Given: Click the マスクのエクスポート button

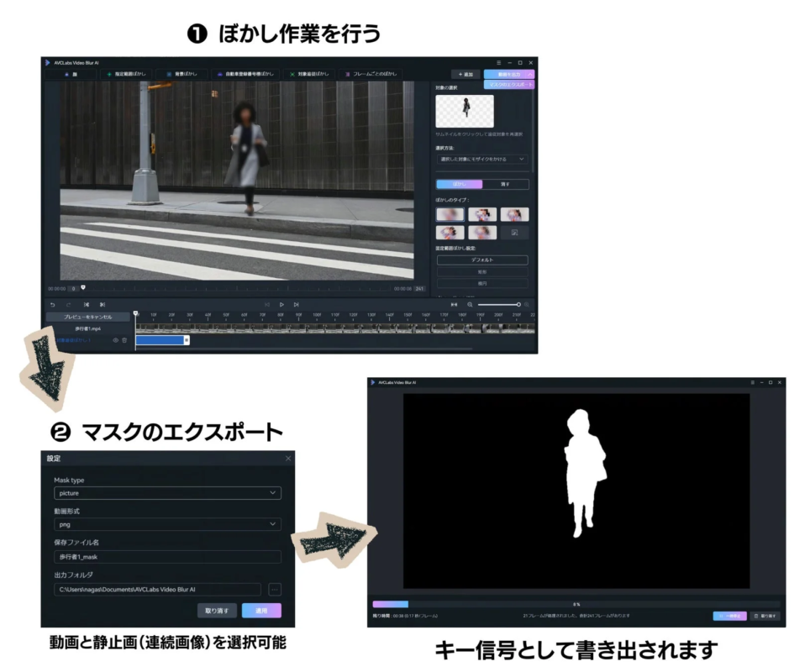Looking at the screenshot, I should (510, 85).
